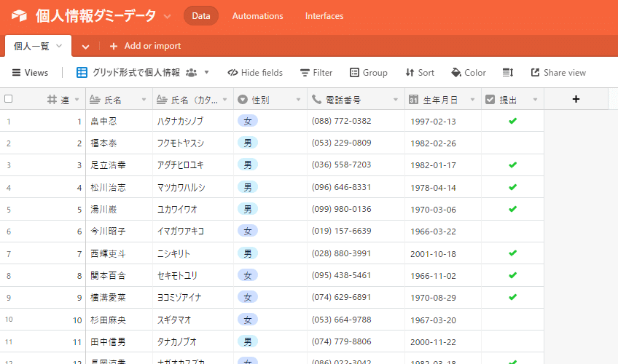Toggle the select-all rows checkbox
This screenshot has height=364, width=618.
click(x=8, y=99)
